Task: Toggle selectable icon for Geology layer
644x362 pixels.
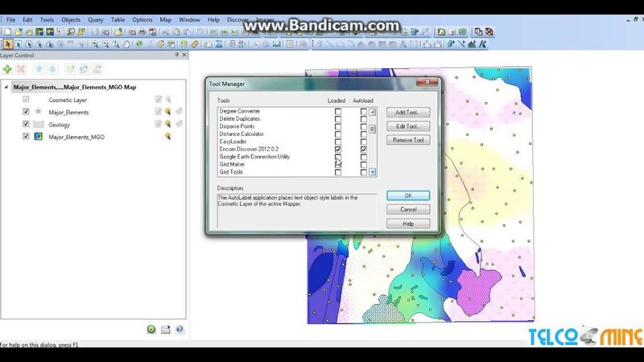Action: coord(167,124)
